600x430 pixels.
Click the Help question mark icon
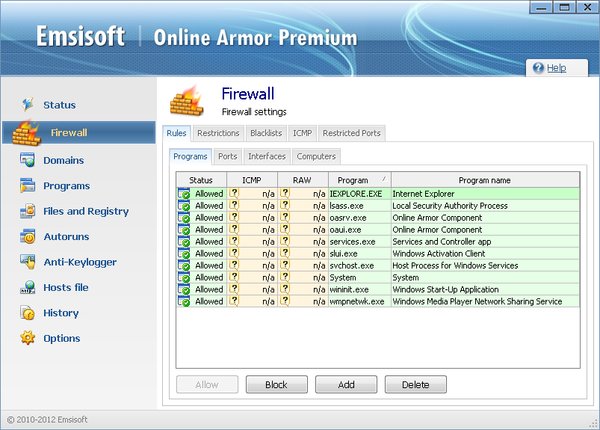(538, 68)
